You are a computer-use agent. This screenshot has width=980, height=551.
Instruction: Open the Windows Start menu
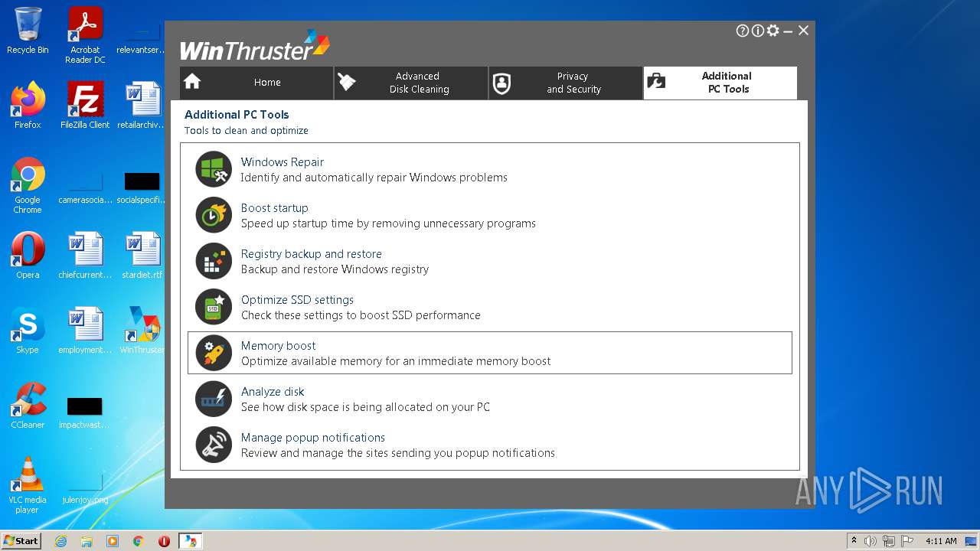coord(21,540)
